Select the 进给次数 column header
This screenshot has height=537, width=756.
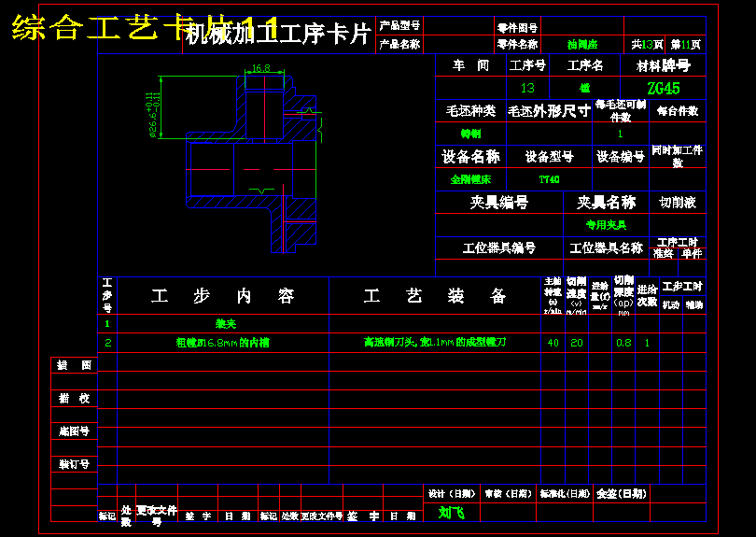click(647, 296)
